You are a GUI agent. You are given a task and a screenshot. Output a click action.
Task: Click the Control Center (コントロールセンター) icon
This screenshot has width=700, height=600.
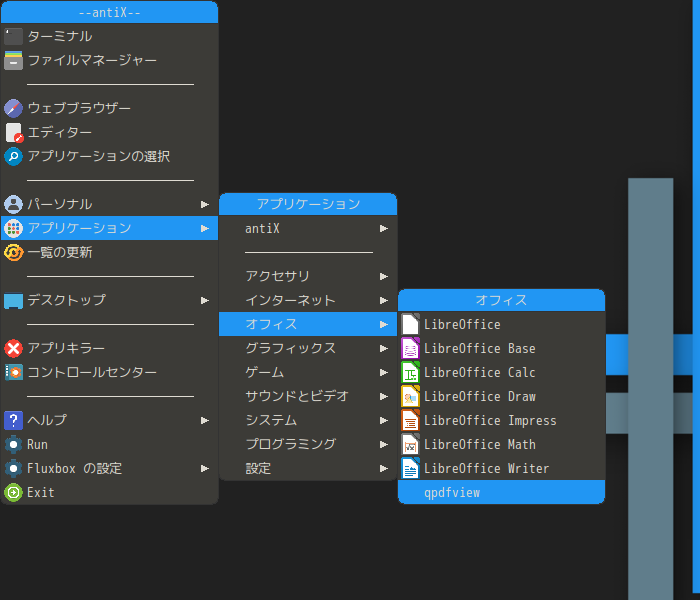13,372
